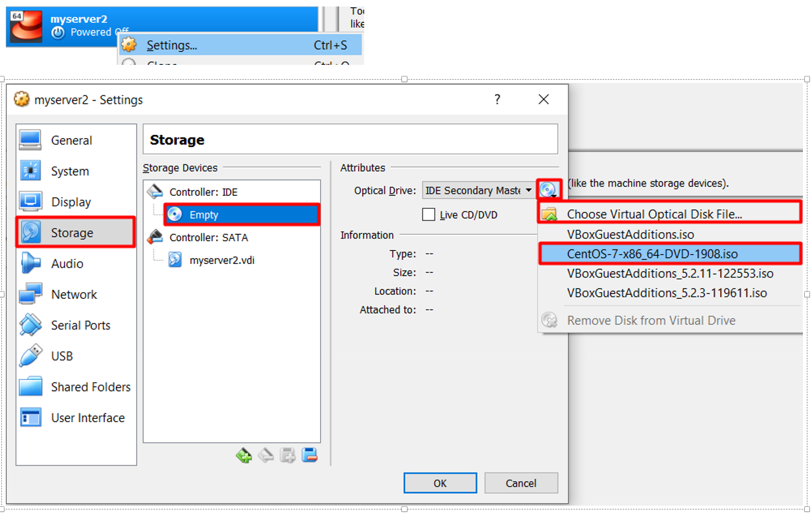Click the optical disk chooser icon

548,191
